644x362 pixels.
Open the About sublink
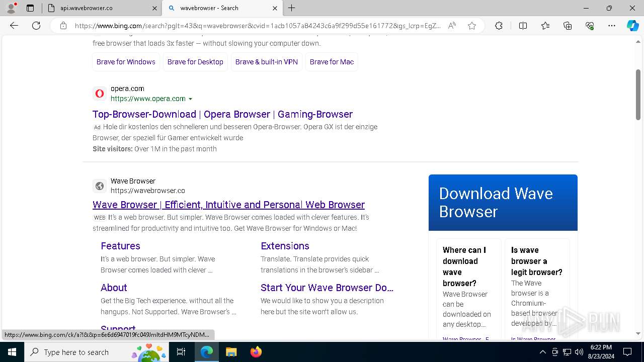click(x=114, y=288)
